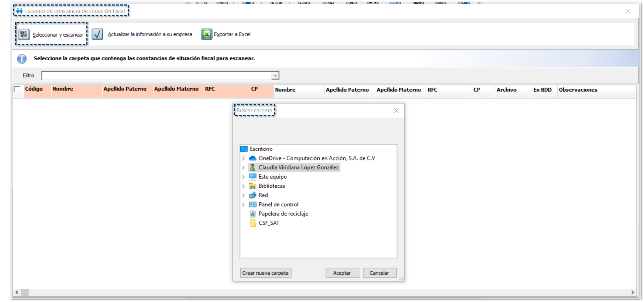Click the Seleccionar y escanear toolbar button

[51, 34]
